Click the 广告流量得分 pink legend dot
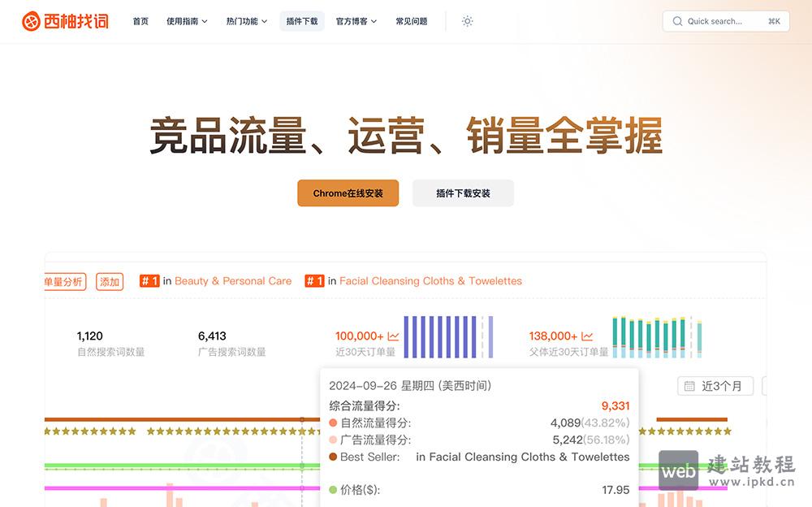The height and width of the screenshot is (507, 812). pyautogui.click(x=333, y=440)
